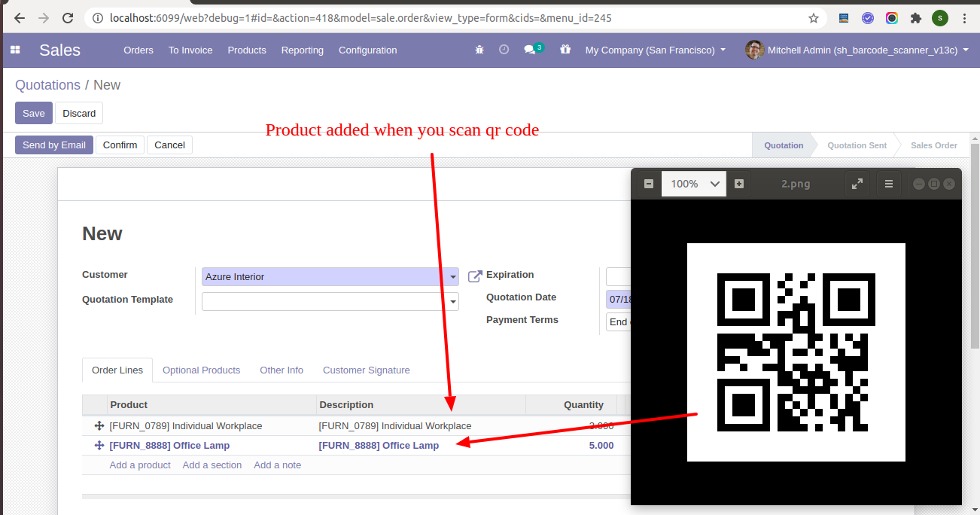Click the Payment Terms field

click(618, 321)
